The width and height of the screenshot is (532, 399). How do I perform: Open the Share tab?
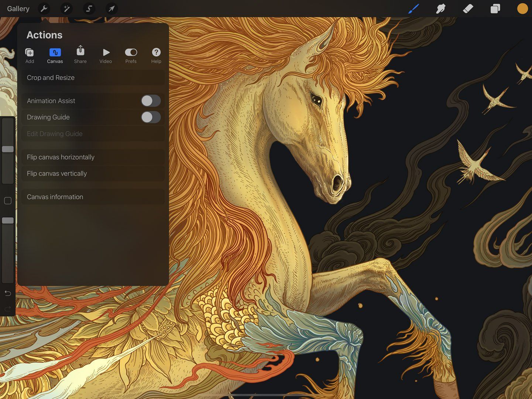tap(80, 55)
